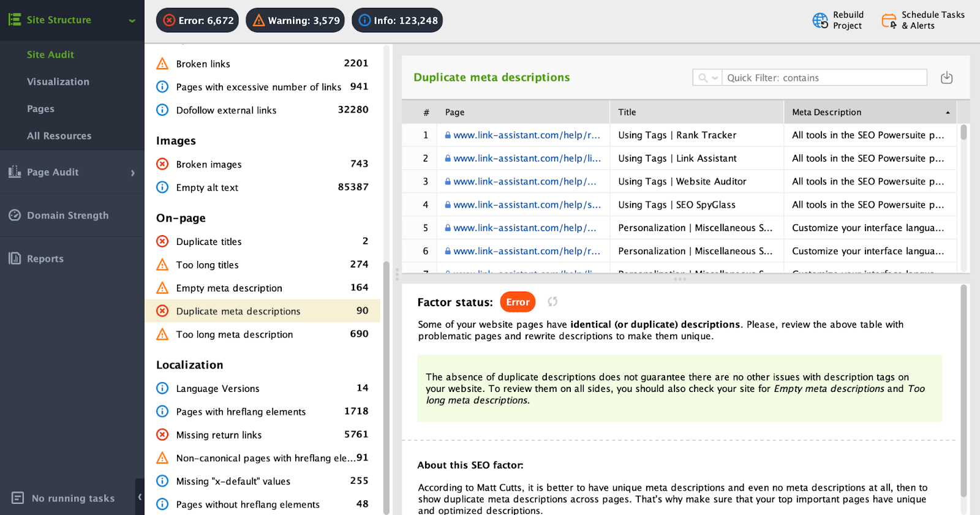Click the factor list vertical scrollbar
The width and height of the screenshot is (980, 515).
(386, 387)
